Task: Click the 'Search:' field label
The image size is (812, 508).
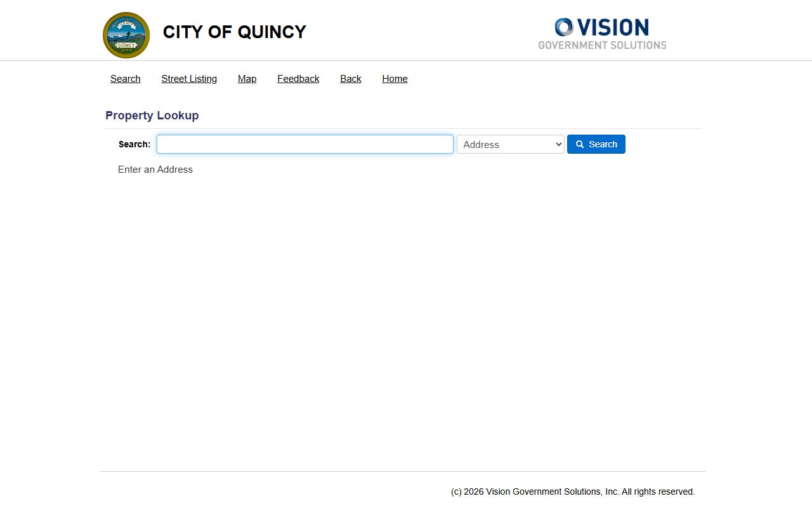Action: pos(134,144)
